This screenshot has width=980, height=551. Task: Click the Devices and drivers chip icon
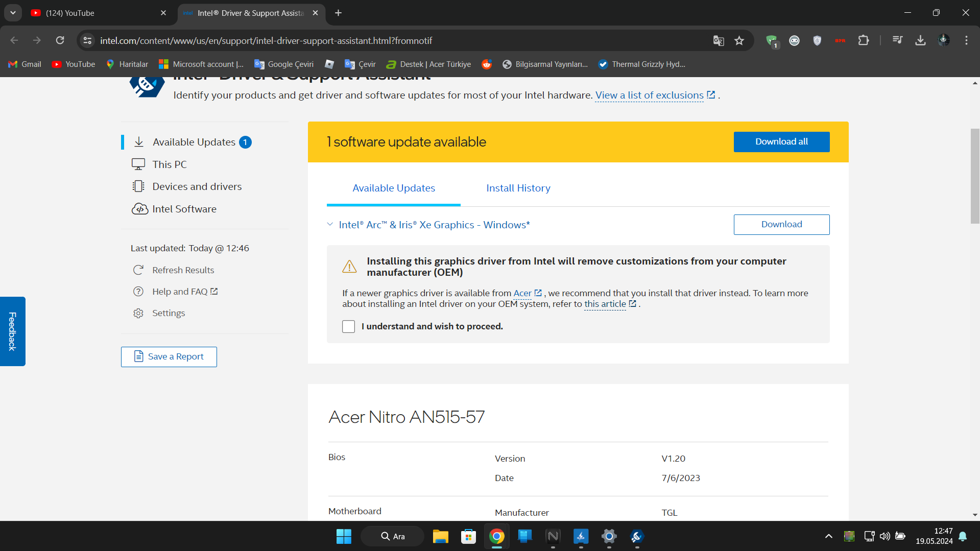click(138, 186)
